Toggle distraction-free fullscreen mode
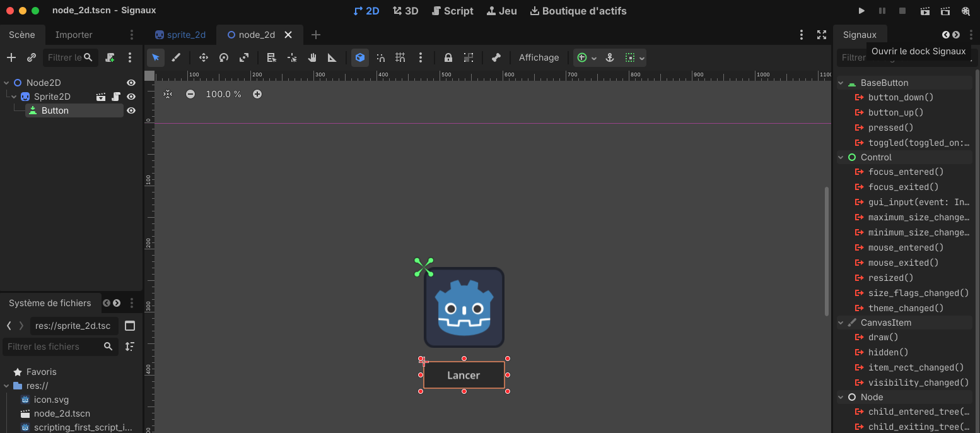The width and height of the screenshot is (980, 433). coord(822,35)
